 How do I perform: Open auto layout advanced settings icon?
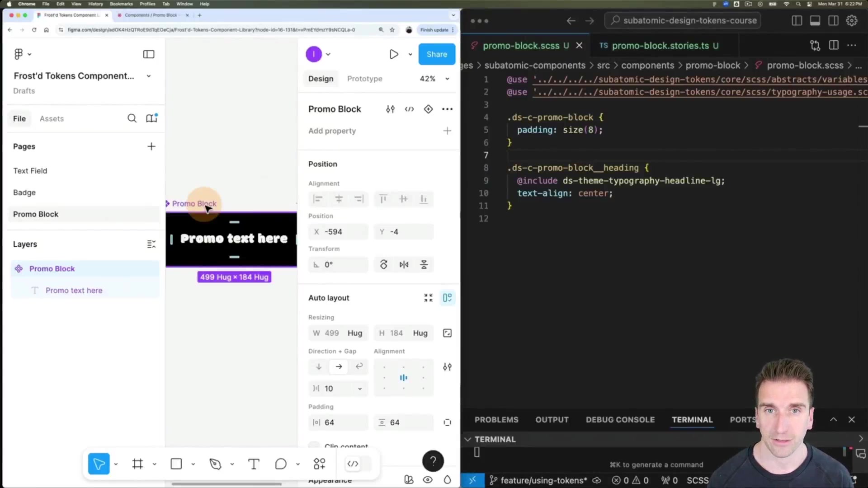447,367
